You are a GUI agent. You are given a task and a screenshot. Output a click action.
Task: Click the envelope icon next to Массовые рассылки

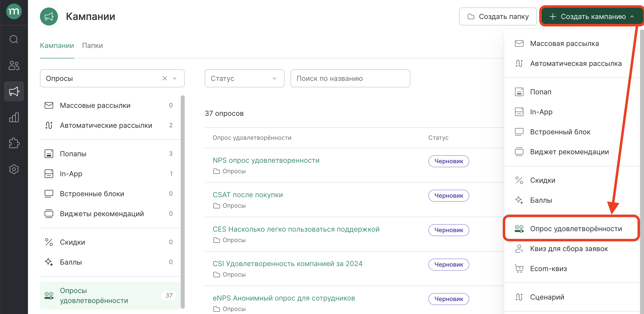pyautogui.click(x=49, y=105)
